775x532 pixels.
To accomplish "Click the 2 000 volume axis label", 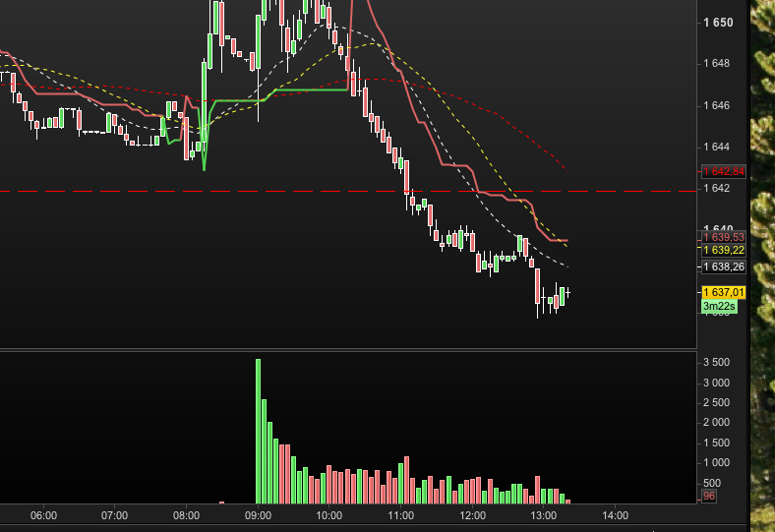I will click(716, 422).
